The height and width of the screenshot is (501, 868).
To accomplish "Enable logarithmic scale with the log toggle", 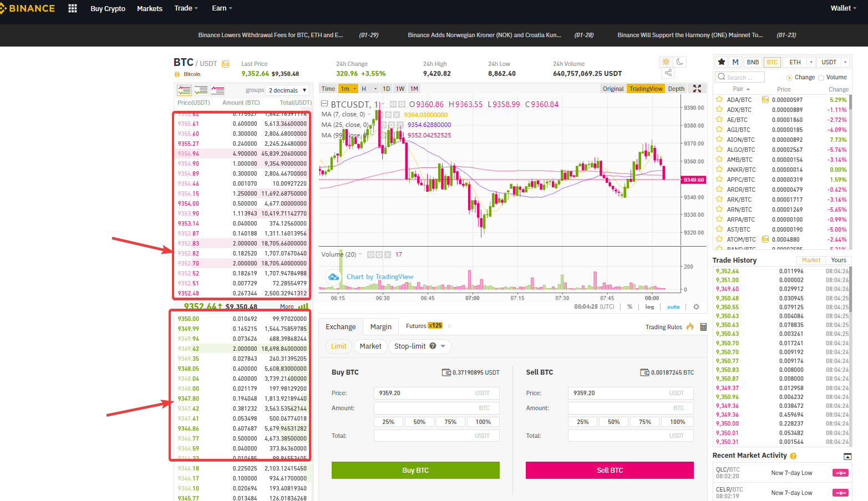I will pyautogui.click(x=648, y=306).
